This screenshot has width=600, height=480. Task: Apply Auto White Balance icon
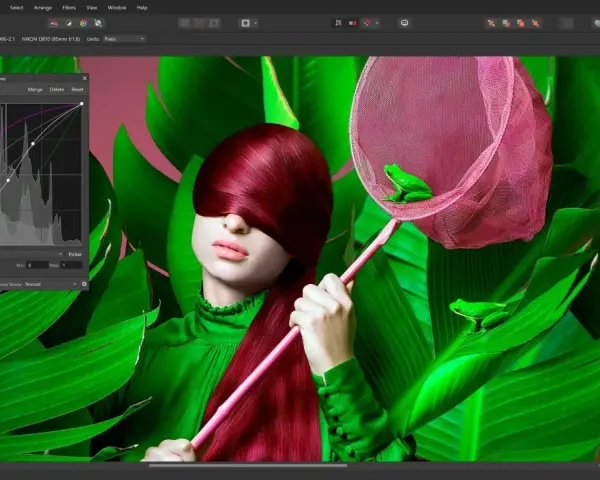[x=98, y=23]
